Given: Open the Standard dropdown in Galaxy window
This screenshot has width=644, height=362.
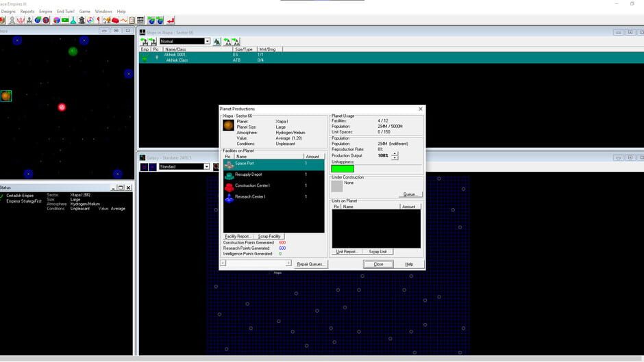Looking at the screenshot, I should click(x=206, y=166).
